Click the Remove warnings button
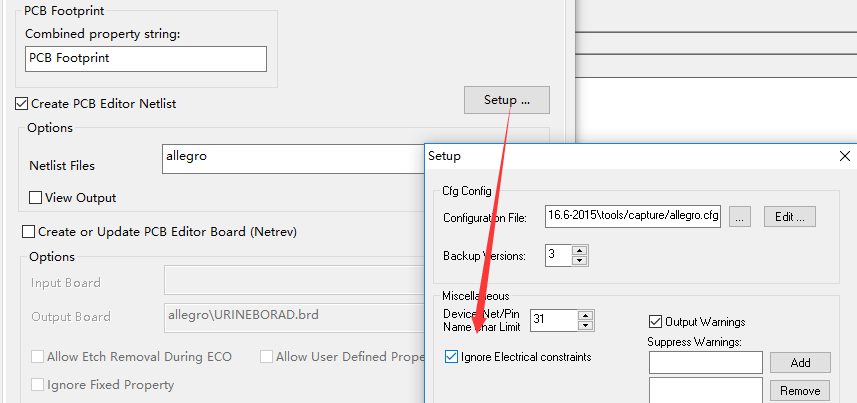This screenshot has width=857, height=403. (x=800, y=391)
